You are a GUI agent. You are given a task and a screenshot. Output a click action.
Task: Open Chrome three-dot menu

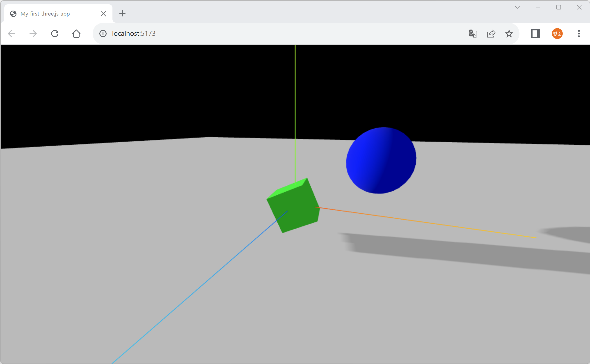click(579, 34)
